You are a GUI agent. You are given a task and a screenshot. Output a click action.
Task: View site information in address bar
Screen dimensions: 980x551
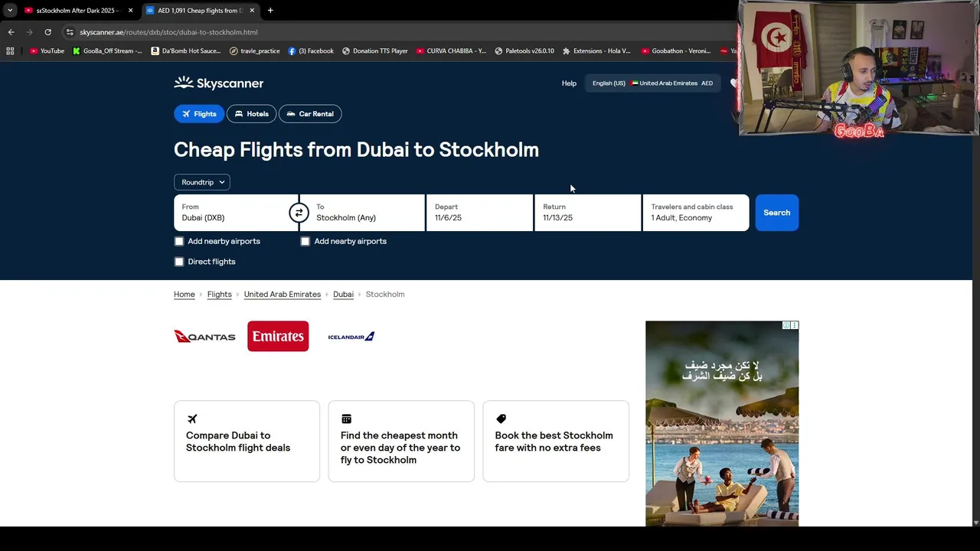coord(70,32)
